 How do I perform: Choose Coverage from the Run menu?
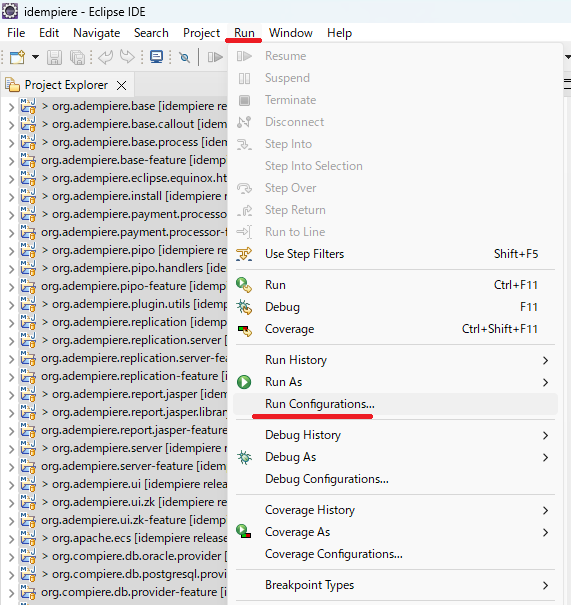pyautogui.click(x=395, y=329)
